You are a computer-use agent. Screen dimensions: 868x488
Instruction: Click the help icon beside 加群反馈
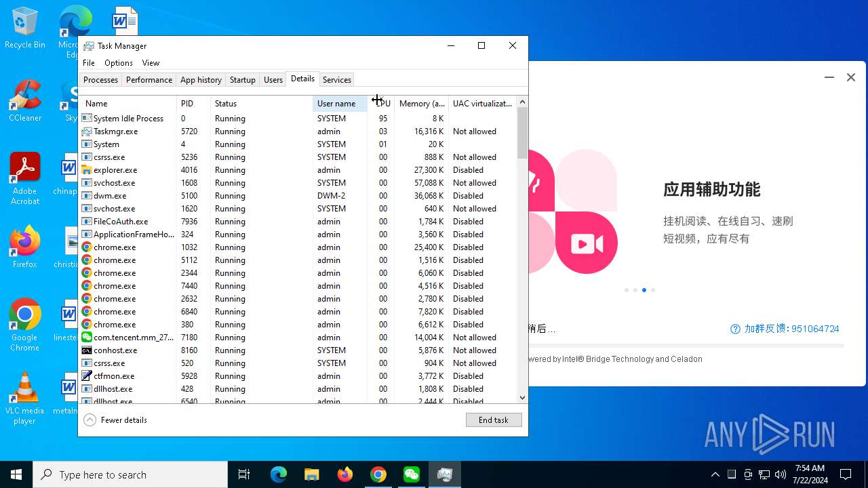point(735,329)
